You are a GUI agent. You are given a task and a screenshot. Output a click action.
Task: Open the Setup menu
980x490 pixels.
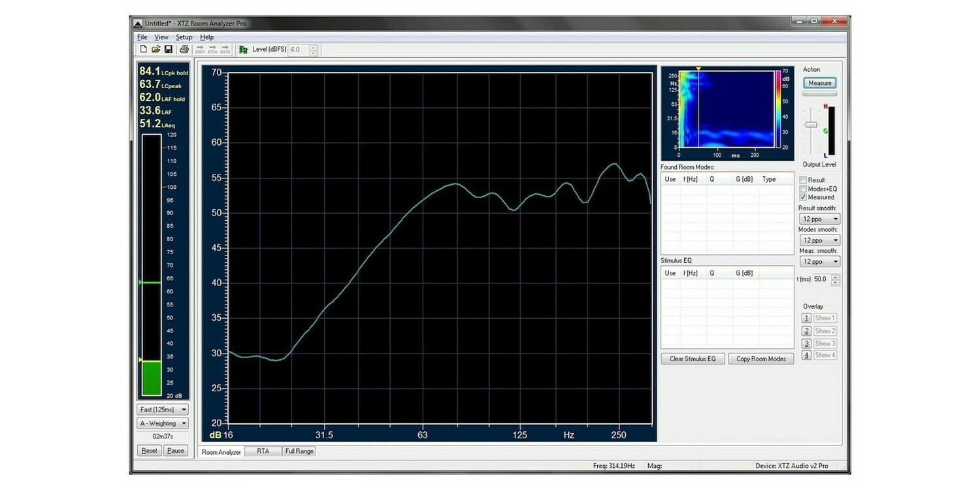coord(184,37)
